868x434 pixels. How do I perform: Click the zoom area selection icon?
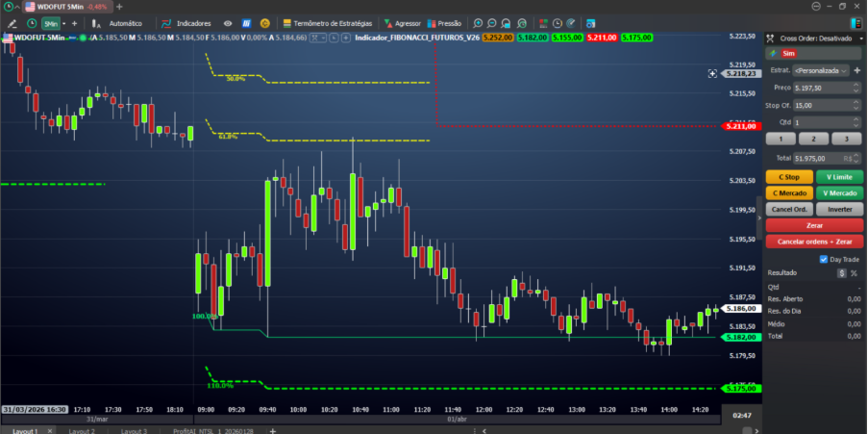(x=506, y=24)
